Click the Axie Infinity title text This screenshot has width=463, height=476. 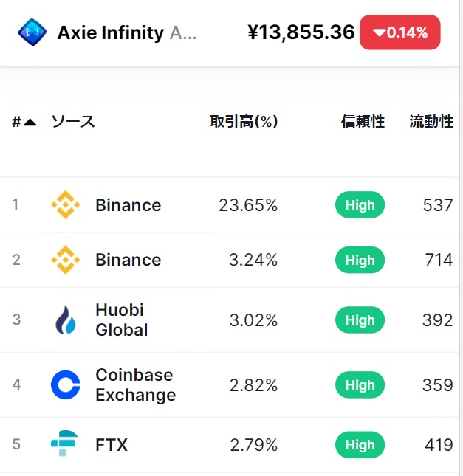tap(111, 32)
